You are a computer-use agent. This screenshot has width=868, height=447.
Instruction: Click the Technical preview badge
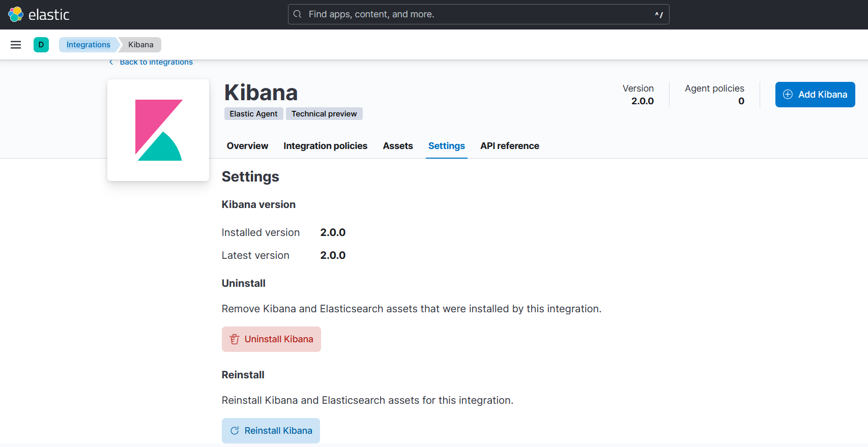click(x=324, y=114)
